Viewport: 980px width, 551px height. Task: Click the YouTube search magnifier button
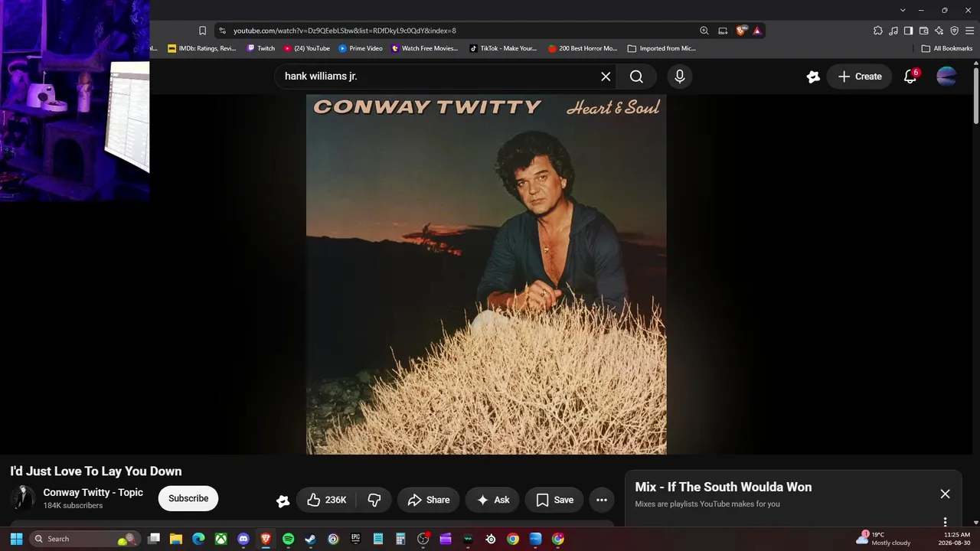636,77
